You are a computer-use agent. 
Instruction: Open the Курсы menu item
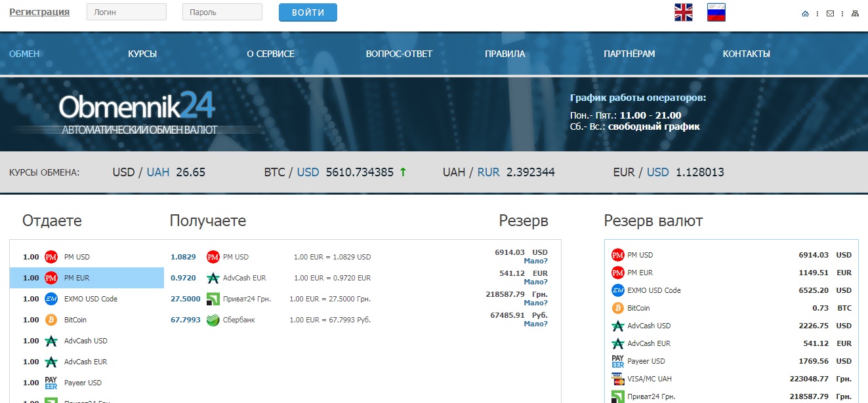coord(142,54)
